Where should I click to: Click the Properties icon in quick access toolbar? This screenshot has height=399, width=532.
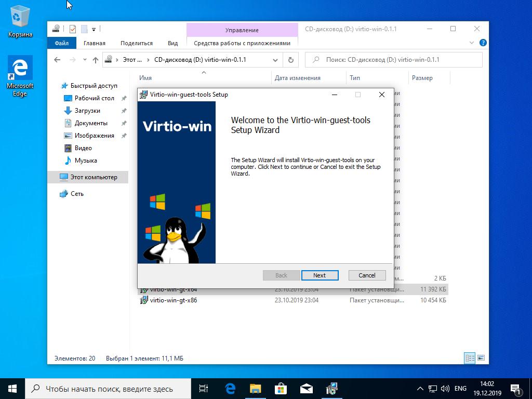click(x=73, y=29)
